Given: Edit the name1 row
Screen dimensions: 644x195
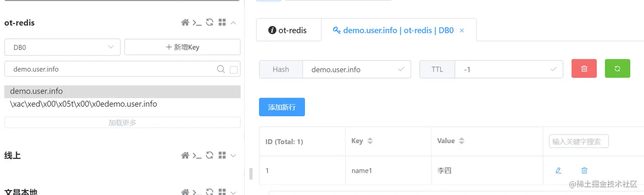Looking at the screenshot, I should pyautogui.click(x=558, y=171).
